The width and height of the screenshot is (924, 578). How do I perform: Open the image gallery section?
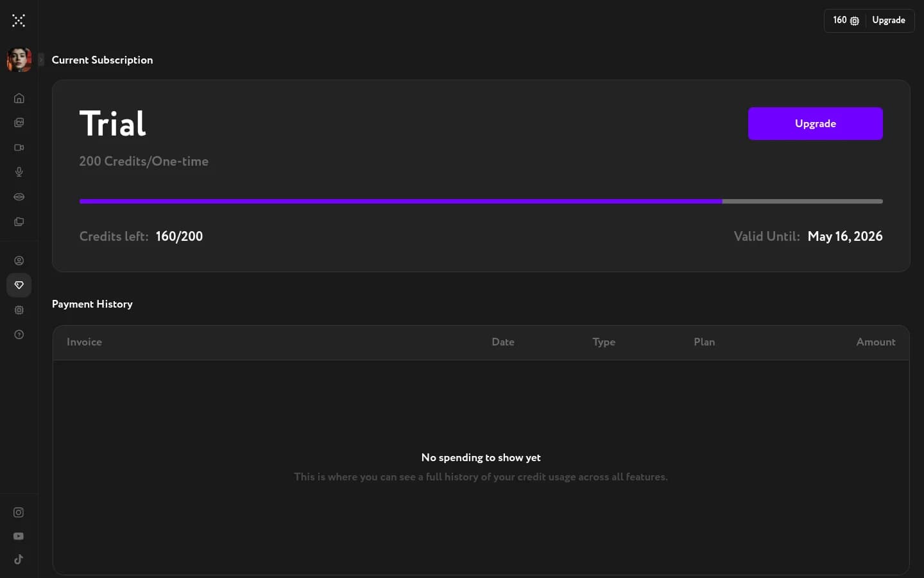19,123
